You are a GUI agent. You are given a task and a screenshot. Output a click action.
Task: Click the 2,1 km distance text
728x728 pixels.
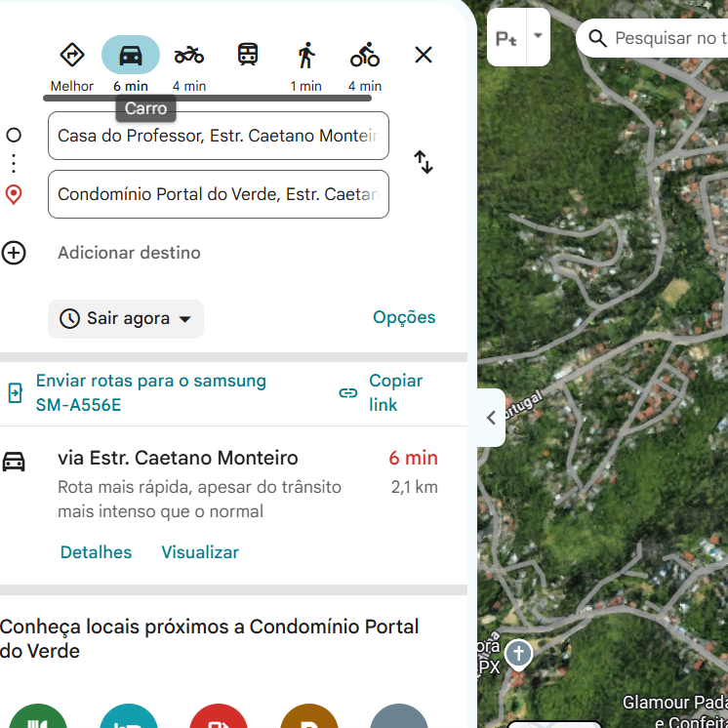pyautogui.click(x=414, y=487)
